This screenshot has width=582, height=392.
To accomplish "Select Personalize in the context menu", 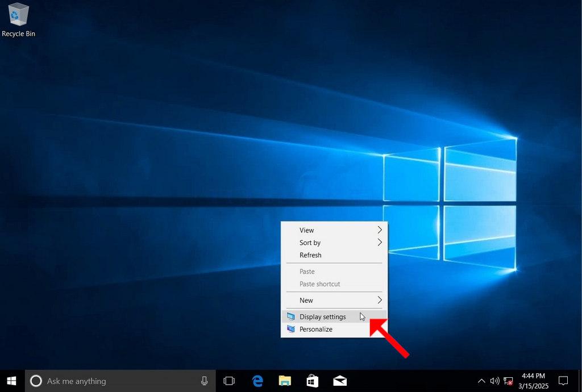I will pos(334,330).
